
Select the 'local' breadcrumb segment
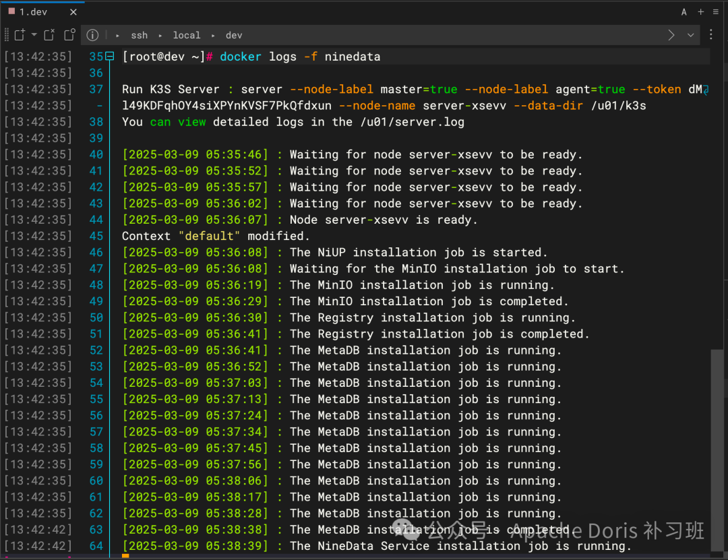click(186, 35)
